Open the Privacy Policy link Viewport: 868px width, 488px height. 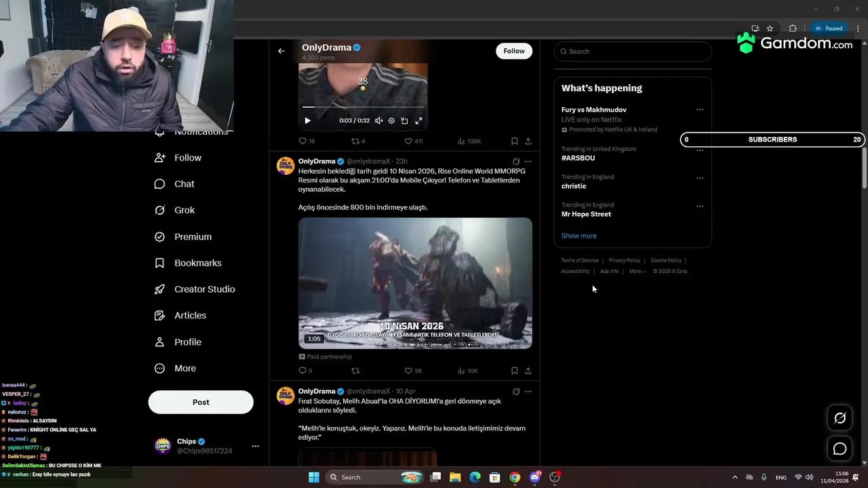pos(625,260)
